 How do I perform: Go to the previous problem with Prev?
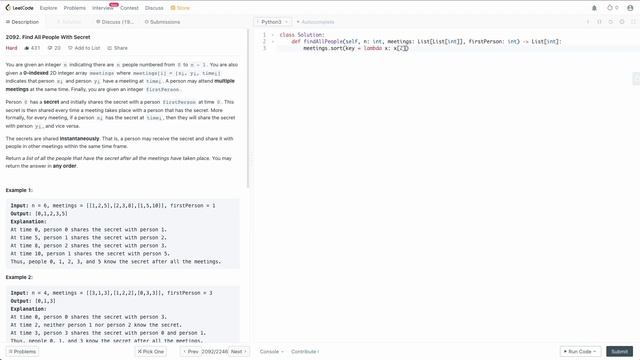coord(191,351)
